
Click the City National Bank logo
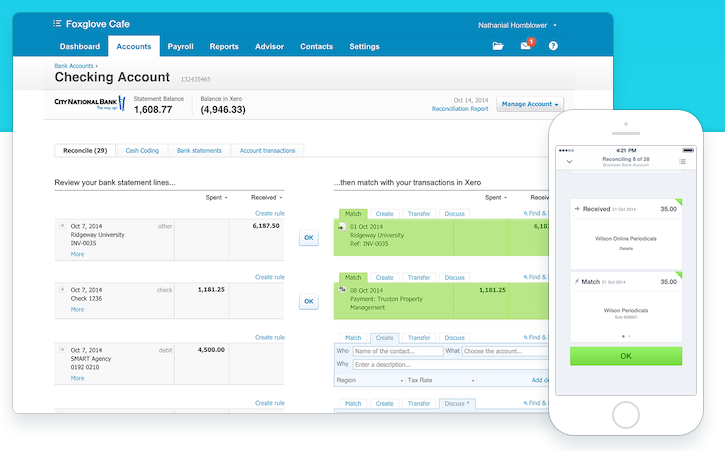[x=90, y=103]
